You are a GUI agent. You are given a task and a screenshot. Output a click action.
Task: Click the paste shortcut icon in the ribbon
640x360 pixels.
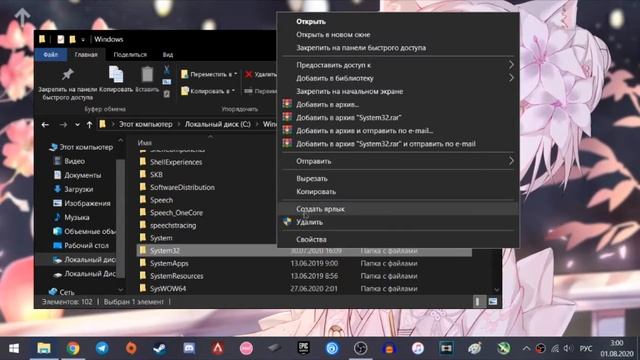(x=167, y=94)
